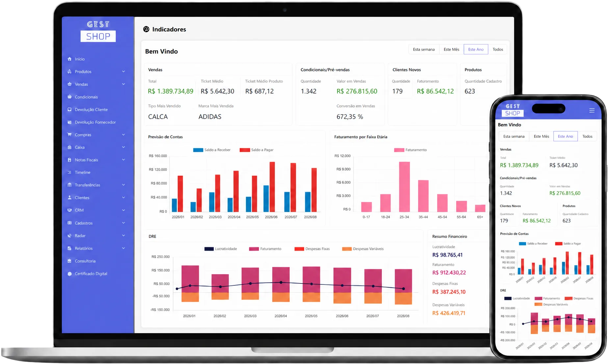Click the Certificado Digital icon
The image size is (608, 364).
pyautogui.click(x=69, y=274)
